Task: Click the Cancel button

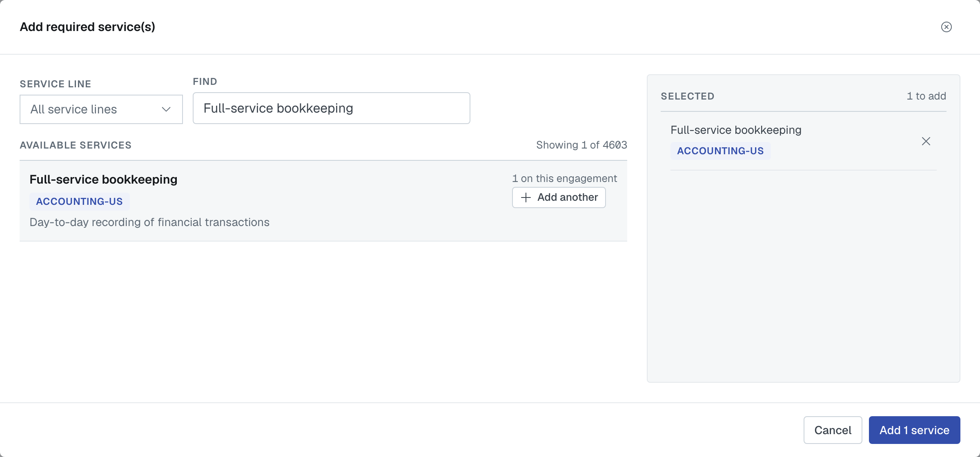Action: (833, 430)
